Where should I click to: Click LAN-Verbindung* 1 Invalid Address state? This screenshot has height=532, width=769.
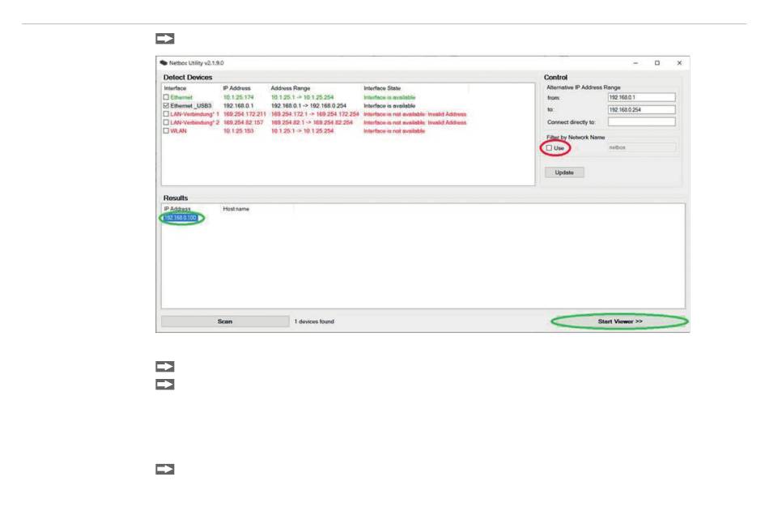415,114
